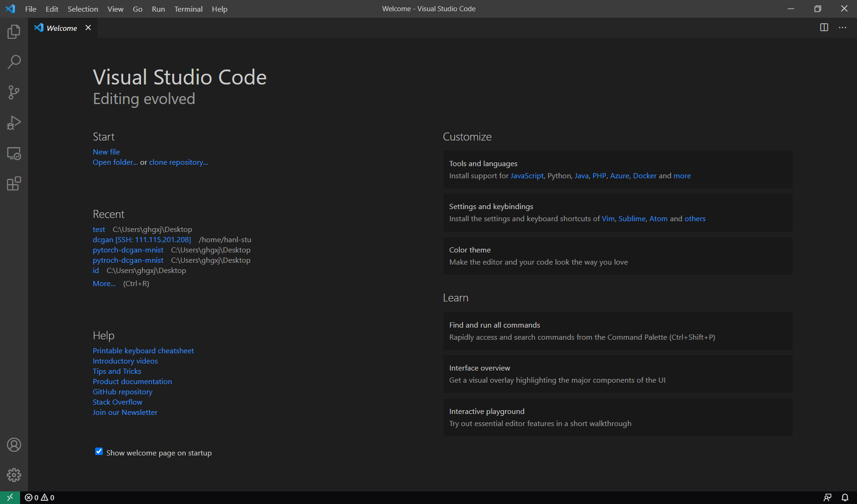Open recent pytorch-dcgan-mnist folder

pyautogui.click(x=128, y=250)
